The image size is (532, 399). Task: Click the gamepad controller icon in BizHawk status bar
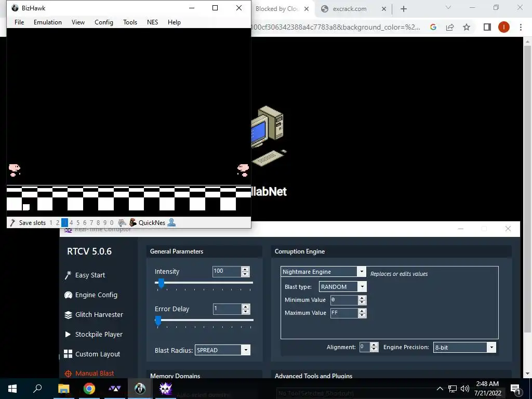coord(122,222)
